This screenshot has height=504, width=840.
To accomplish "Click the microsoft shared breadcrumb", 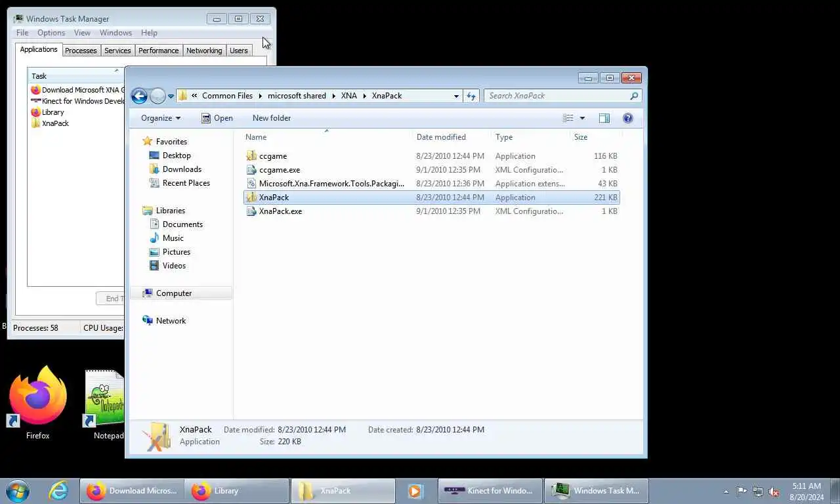I will point(297,96).
